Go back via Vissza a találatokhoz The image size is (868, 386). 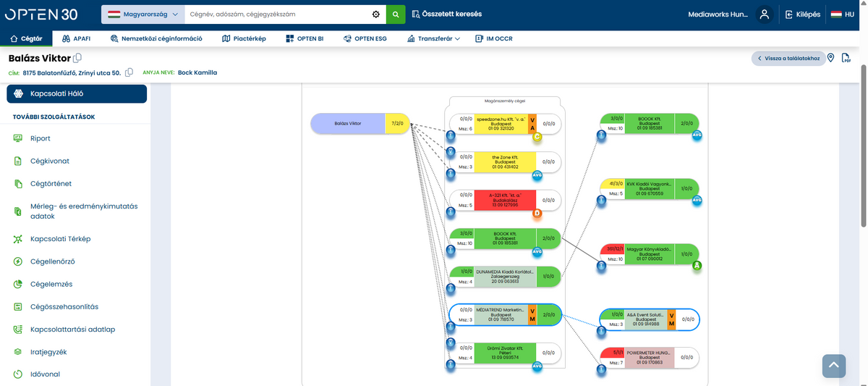click(x=788, y=59)
